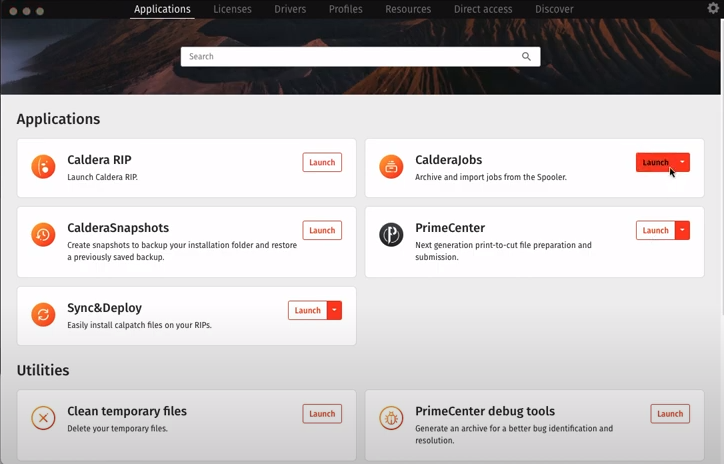Screen dimensions: 724x464
Task: Launch Caldera RIP
Action: 322,162
